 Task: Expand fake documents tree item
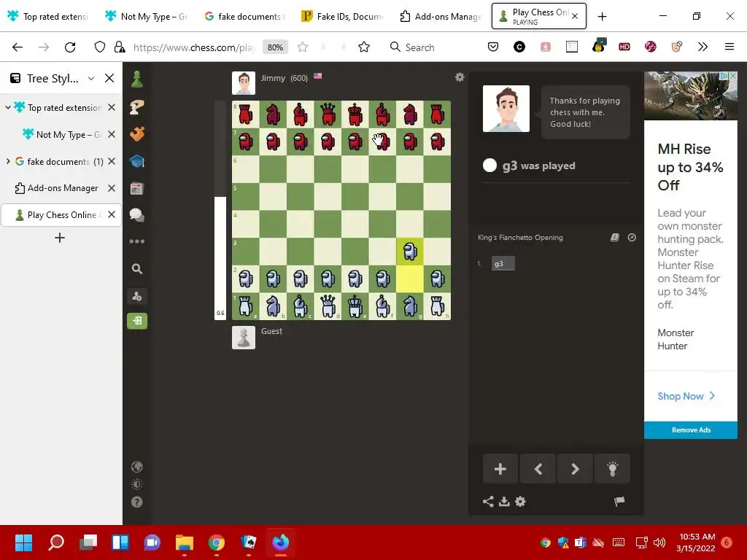(x=7, y=161)
